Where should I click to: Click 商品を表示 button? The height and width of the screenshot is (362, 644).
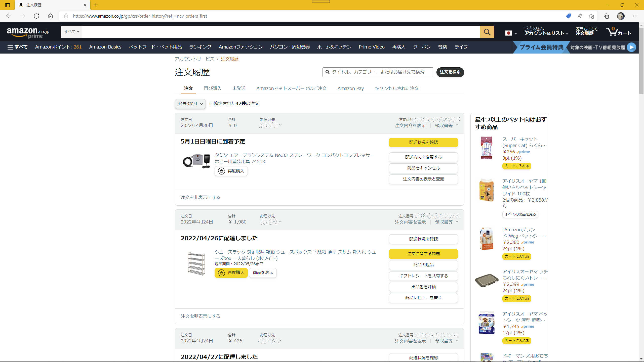[x=263, y=273]
